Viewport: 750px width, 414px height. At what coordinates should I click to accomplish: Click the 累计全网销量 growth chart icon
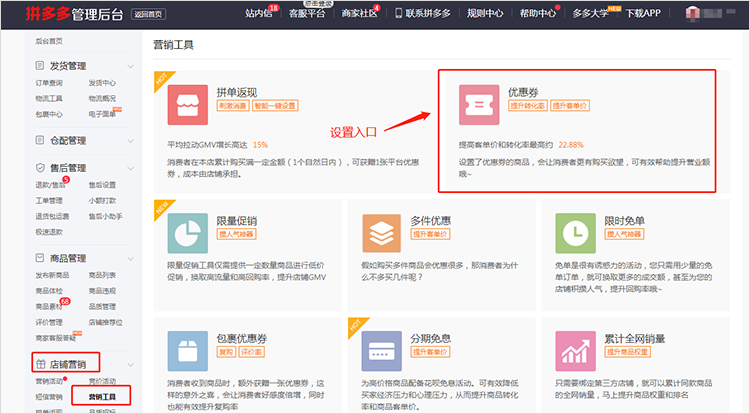(x=575, y=351)
